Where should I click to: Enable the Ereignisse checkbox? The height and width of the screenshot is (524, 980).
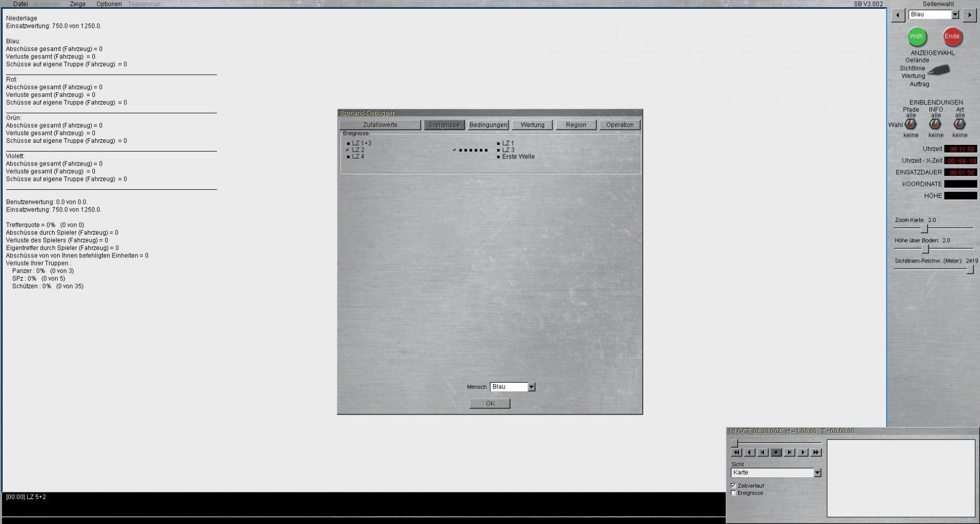[x=733, y=493]
